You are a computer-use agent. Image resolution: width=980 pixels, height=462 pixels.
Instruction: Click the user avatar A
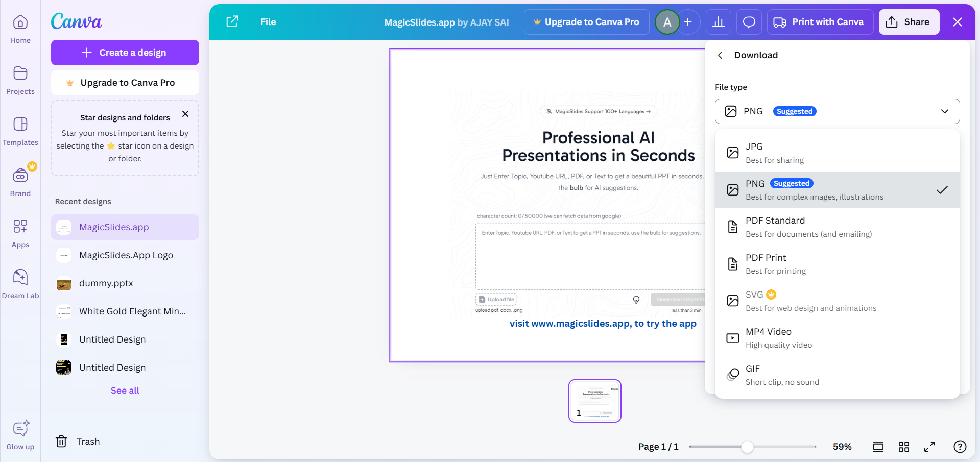pyautogui.click(x=667, y=22)
